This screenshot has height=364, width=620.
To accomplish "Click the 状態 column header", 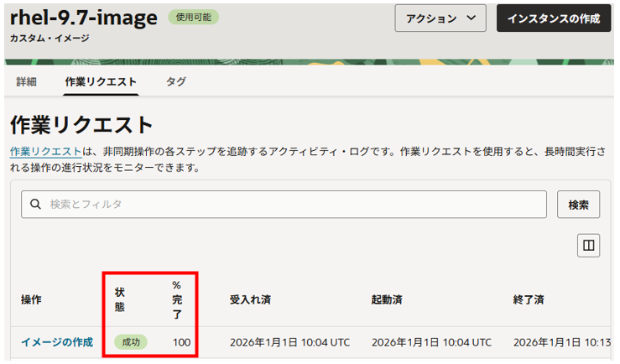I will [x=120, y=299].
